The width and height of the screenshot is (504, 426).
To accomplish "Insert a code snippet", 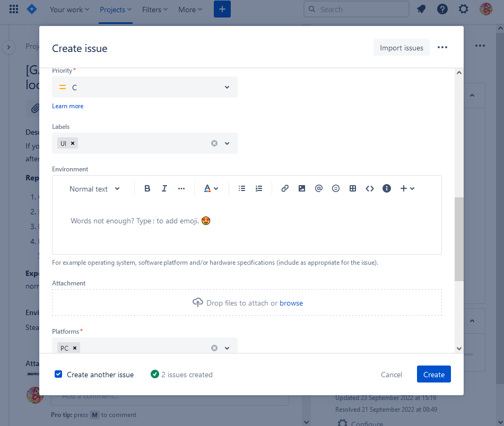I will [x=370, y=188].
